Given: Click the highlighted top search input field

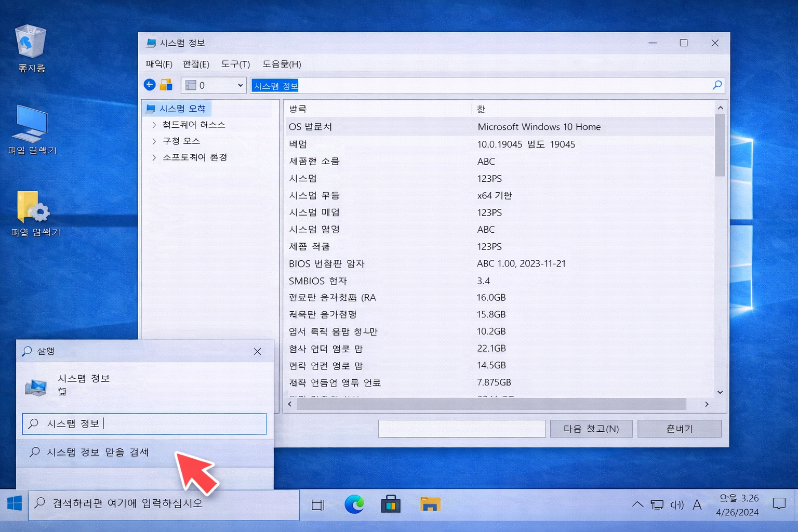Looking at the screenshot, I should click(x=488, y=85).
